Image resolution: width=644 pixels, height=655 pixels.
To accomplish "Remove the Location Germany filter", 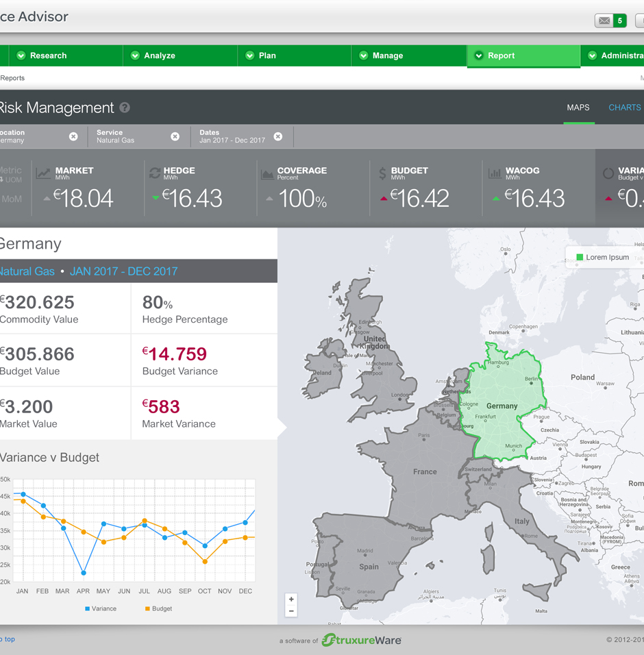I will [73, 136].
